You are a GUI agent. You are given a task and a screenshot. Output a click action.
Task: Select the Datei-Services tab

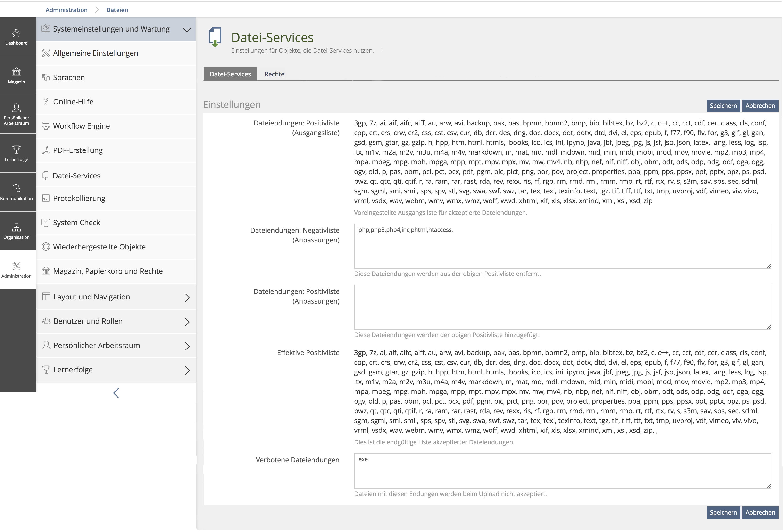coord(230,74)
